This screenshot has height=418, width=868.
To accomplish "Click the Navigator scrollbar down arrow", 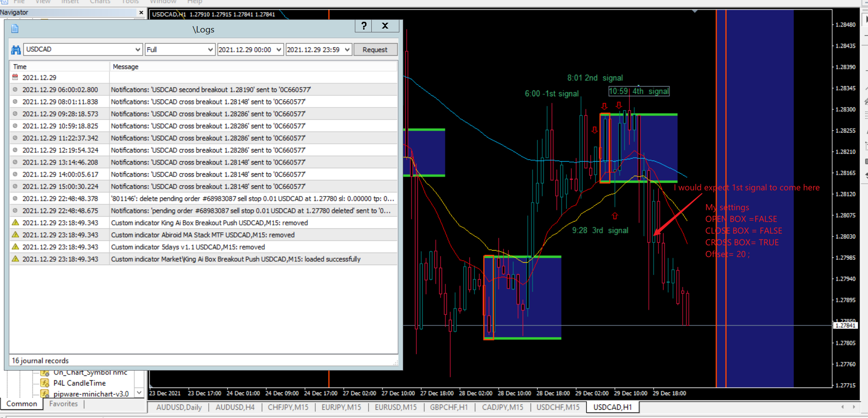I will [x=139, y=392].
